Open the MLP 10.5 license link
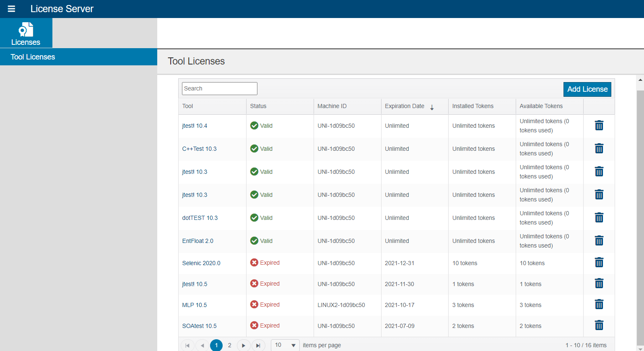644x351 pixels. 195,305
